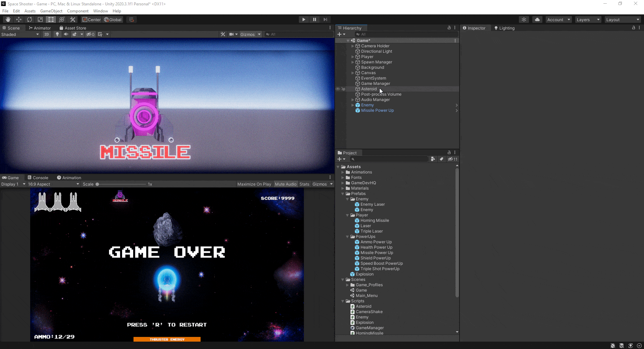This screenshot has width=644, height=349.
Task: Click Maximize On Play button
Action: pos(254,184)
